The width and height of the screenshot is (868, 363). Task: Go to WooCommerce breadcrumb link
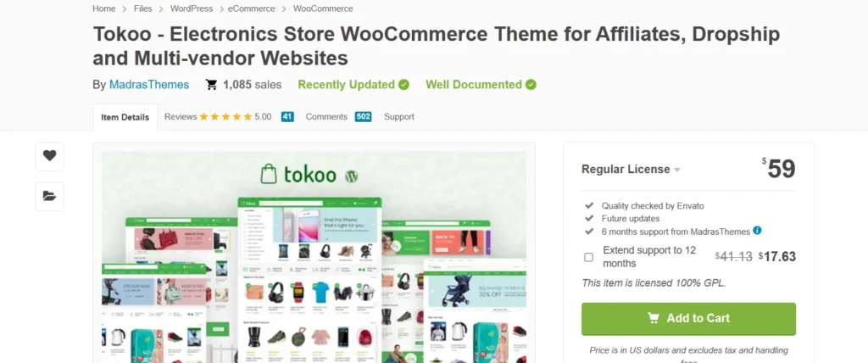[323, 8]
